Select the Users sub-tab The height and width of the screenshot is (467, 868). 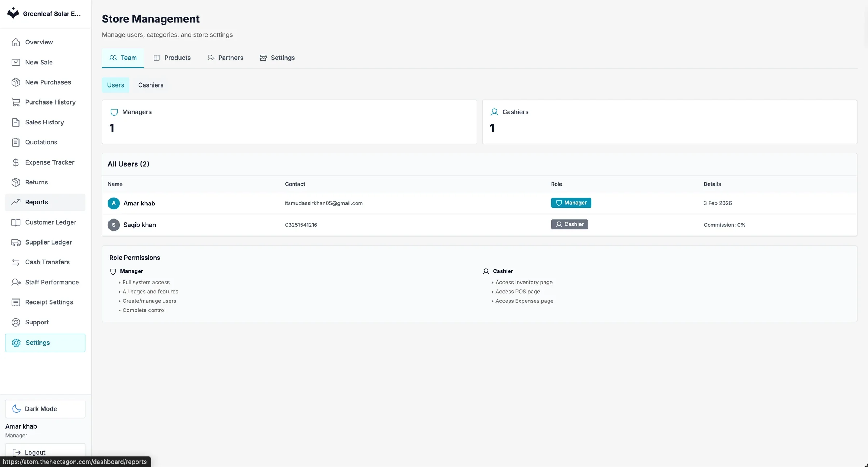115,85
